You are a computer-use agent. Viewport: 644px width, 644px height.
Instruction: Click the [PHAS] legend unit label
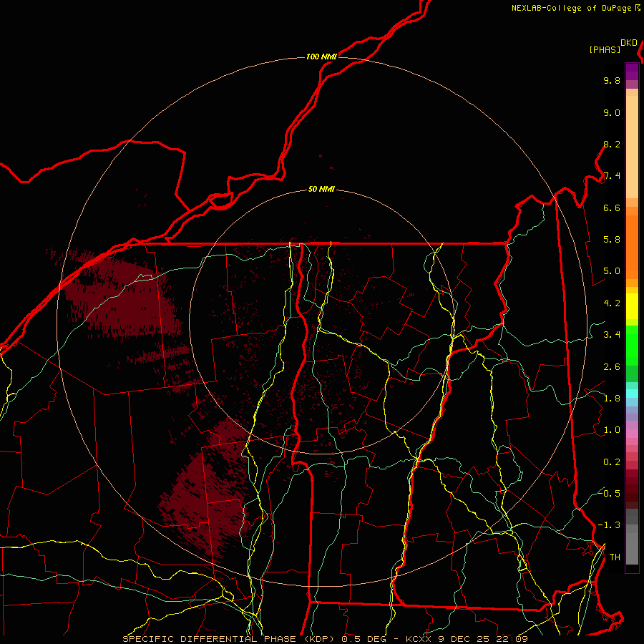[605, 50]
